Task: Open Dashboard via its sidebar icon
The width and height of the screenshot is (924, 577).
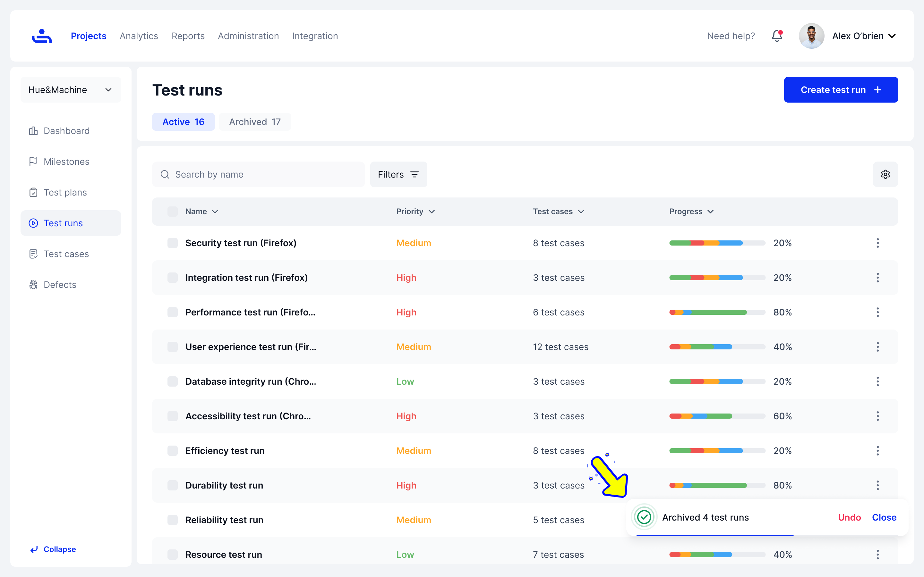Action: (33, 131)
